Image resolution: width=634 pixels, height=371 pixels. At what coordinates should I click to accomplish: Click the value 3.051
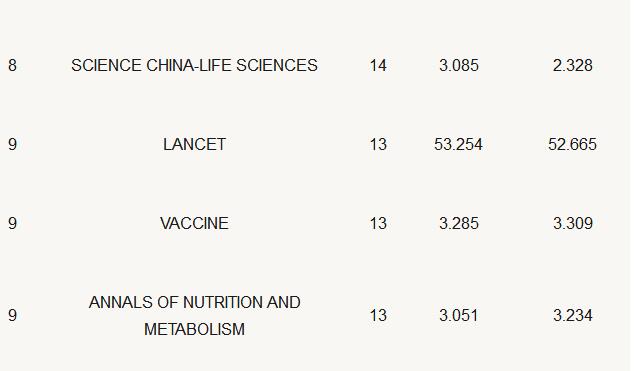click(459, 315)
